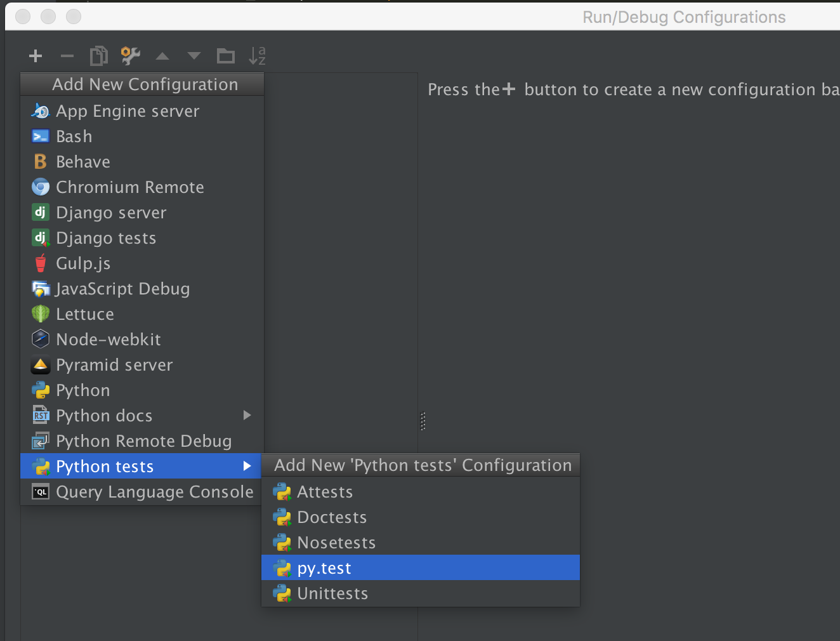Image resolution: width=840 pixels, height=641 pixels.
Task: Click the Lettuce green leaf icon
Action: tap(41, 314)
